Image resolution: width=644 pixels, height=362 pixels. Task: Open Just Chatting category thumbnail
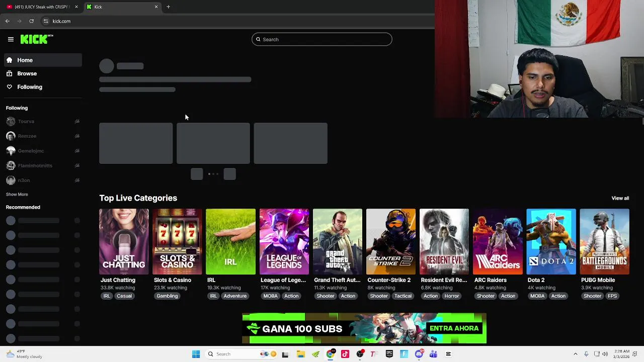tap(124, 242)
